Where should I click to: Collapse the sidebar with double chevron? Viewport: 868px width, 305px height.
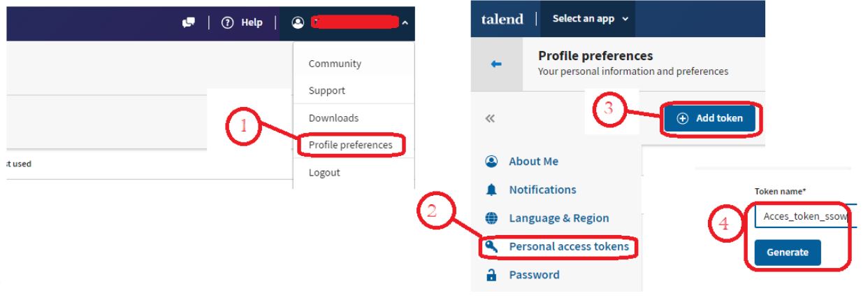490,119
